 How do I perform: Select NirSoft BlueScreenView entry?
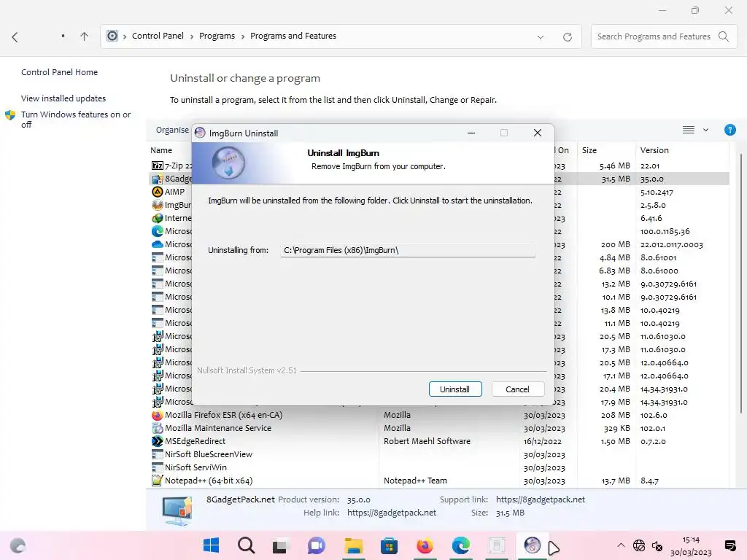[x=208, y=454]
